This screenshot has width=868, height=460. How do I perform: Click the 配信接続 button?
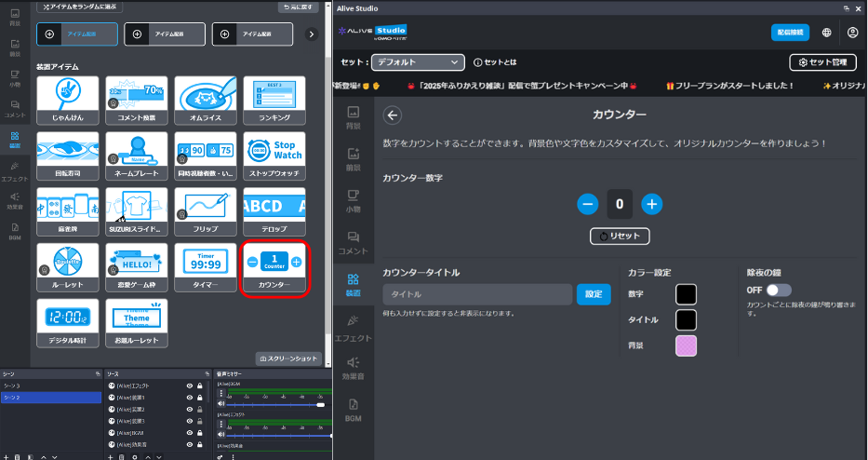790,33
